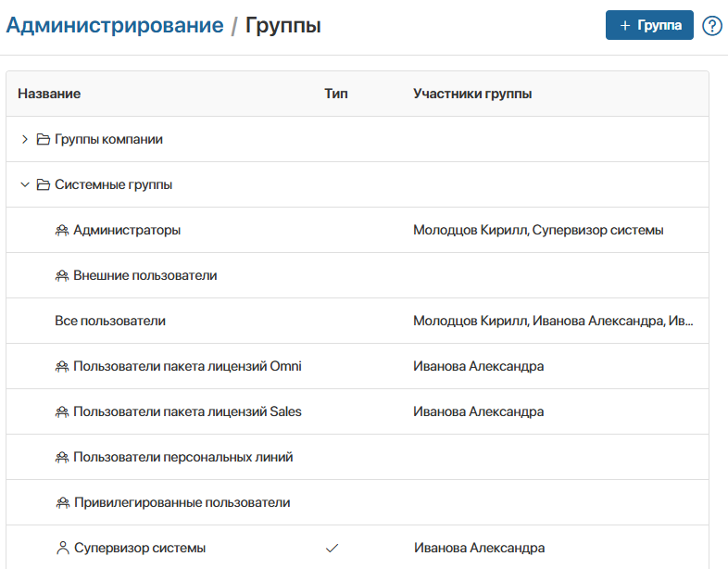Open Пользователи пакета лицензий Omni group
Screen dimensions: 728x569
(x=187, y=366)
